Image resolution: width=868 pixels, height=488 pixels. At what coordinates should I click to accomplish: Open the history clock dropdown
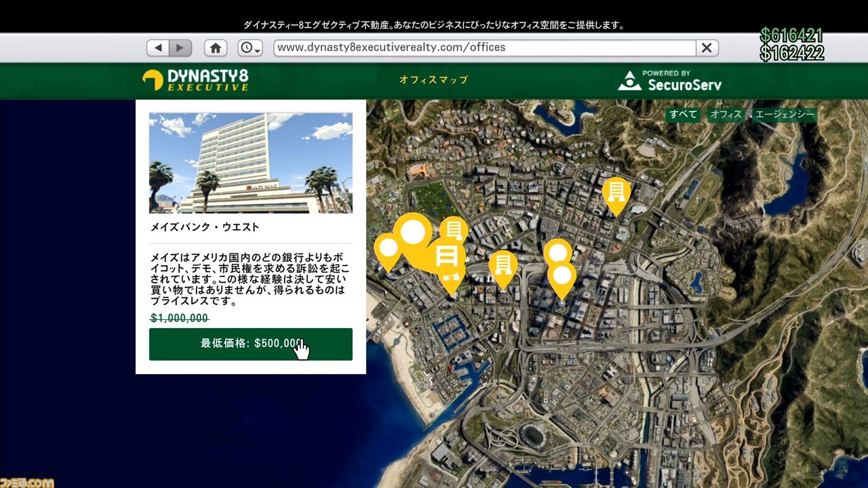coord(250,47)
